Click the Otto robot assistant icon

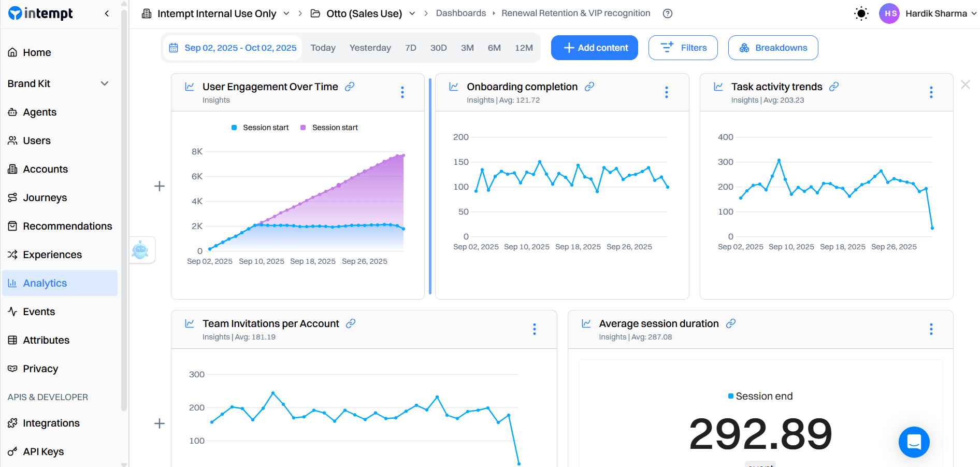point(140,250)
